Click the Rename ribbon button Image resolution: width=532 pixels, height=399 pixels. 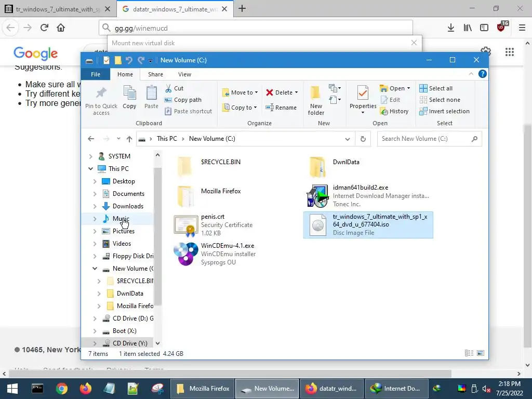click(281, 108)
